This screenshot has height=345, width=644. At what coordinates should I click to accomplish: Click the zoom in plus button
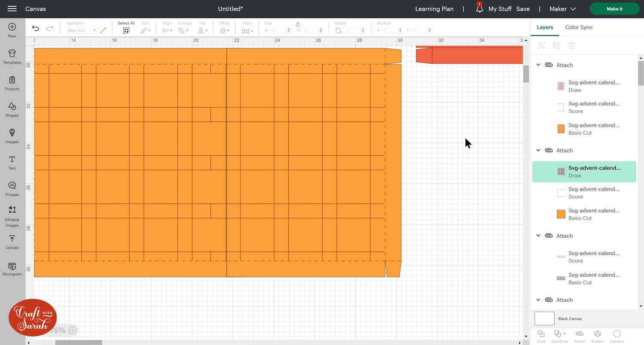(72, 330)
